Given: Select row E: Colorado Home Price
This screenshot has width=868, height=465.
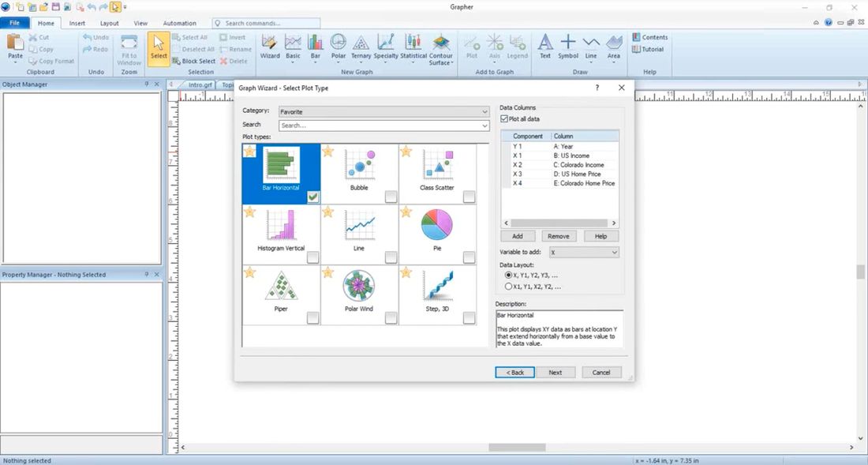Looking at the screenshot, I should tap(559, 183).
